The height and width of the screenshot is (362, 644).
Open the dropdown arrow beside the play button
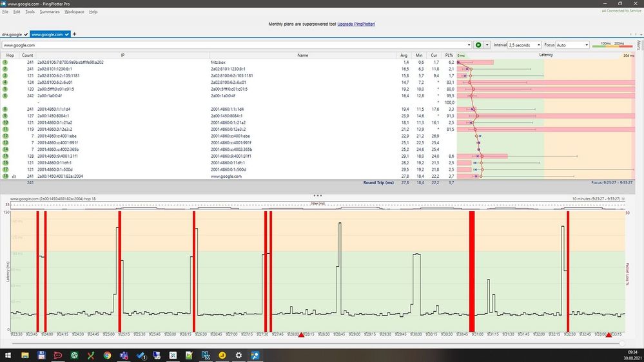pyautogui.click(x=487, y=45)
